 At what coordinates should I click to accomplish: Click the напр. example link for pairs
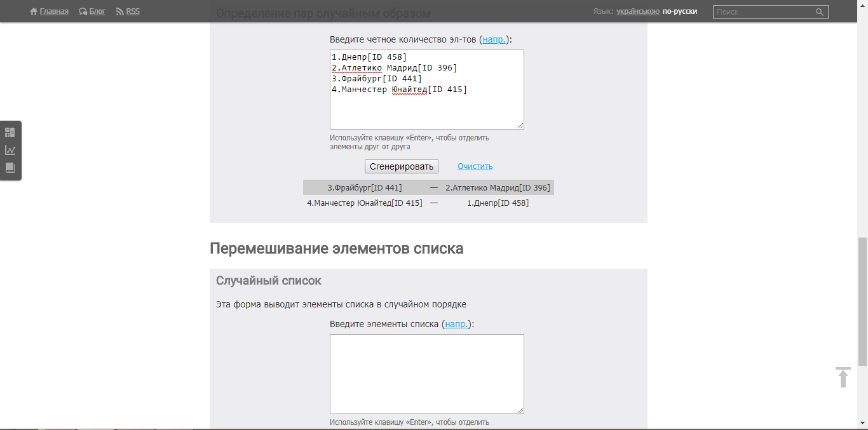click(x=494, y=39)
